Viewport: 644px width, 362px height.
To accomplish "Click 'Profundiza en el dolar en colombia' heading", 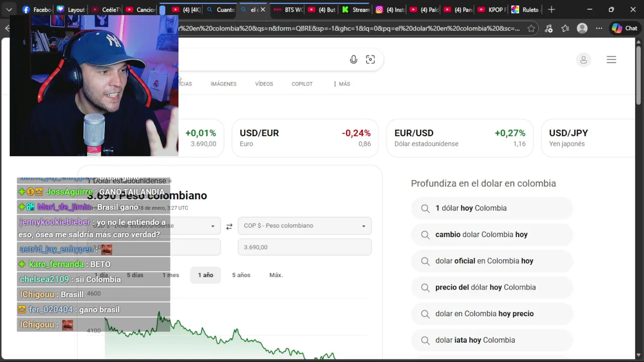I will coord(484,184).
